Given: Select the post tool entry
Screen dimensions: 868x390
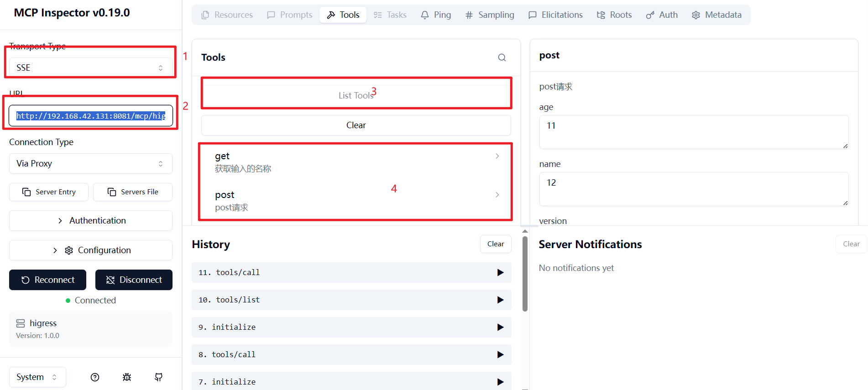Looking at the screenshot, I should pos(356,201).
